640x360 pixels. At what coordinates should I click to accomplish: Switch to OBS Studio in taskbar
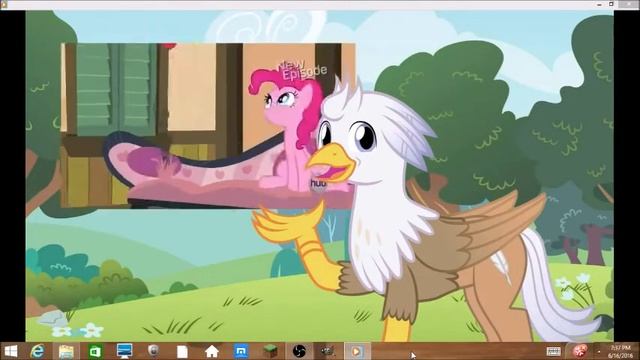click(x=299, y=351)
